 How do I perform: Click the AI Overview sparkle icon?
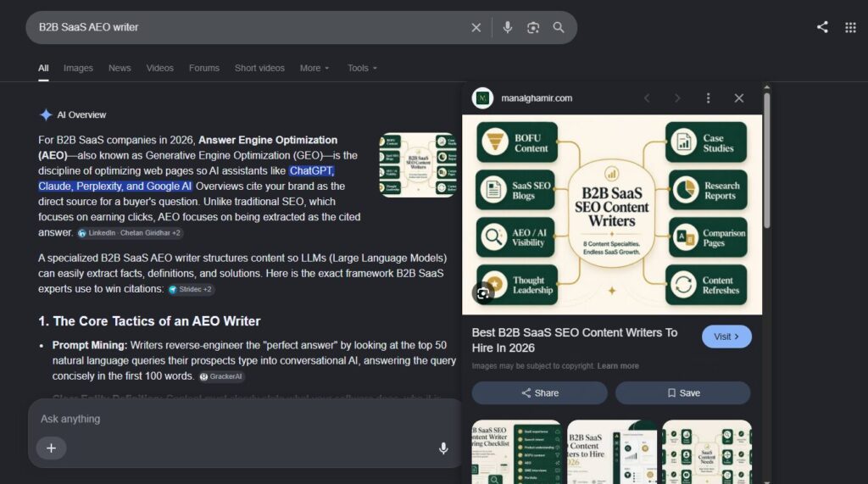(x=46, y=114)
